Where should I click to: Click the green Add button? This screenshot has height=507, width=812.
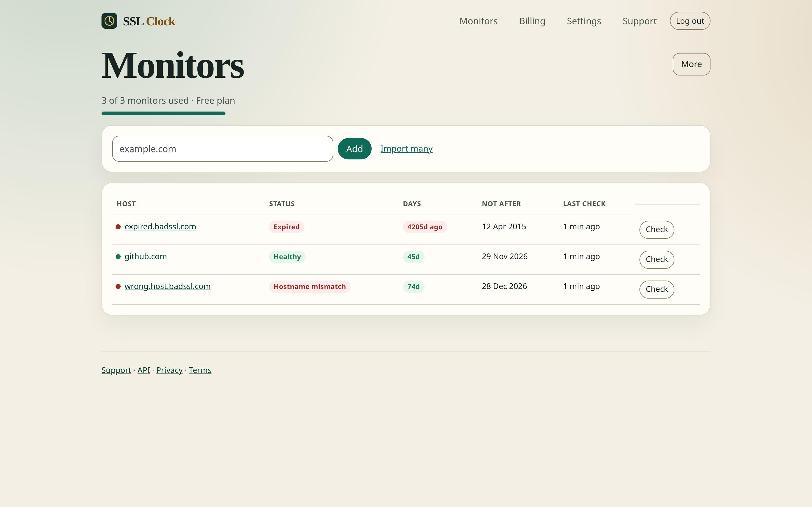pos(354,148)
